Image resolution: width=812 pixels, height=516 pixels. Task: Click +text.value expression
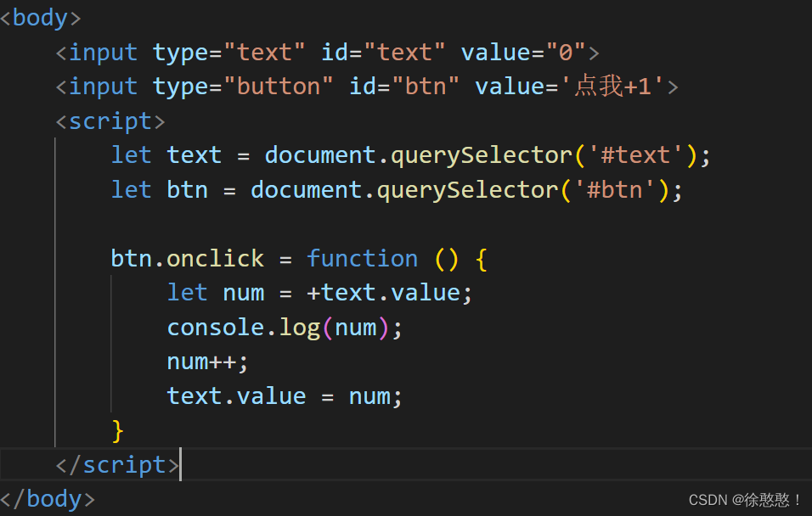point(383,293)
